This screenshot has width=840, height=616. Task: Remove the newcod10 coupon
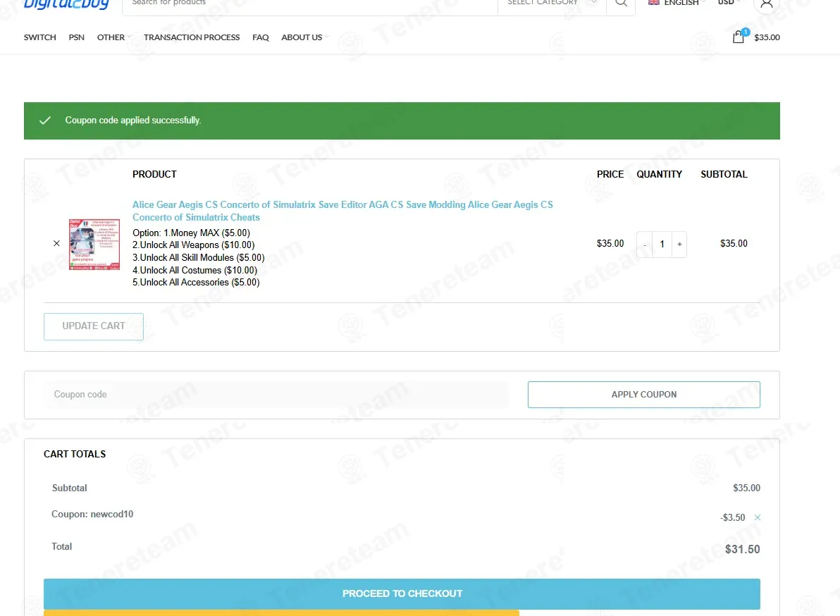click(x=758, y=517)
